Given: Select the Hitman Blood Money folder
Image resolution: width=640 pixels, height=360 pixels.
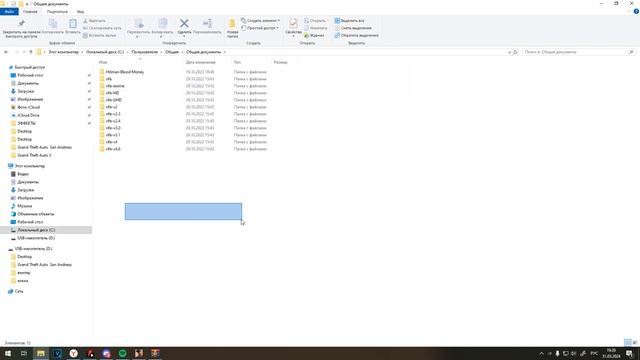Looking at the screenshot, I should pyautogui.click(x=124, y=72).
